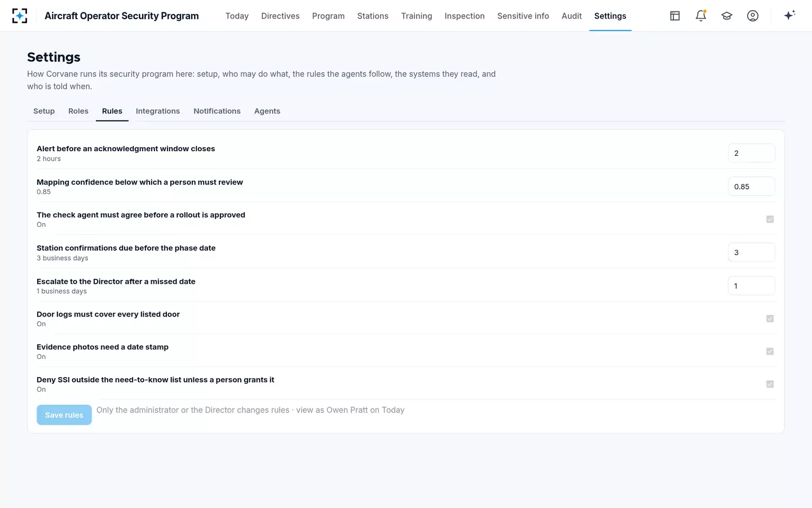Go to the Today nav item
The image size is (812, 508).
pyautogui.click(x=237, y=16)
